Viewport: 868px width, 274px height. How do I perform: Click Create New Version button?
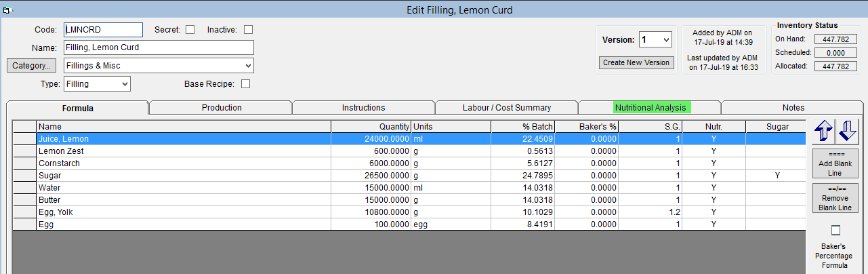pyautogui.click(x=637, y=62)
